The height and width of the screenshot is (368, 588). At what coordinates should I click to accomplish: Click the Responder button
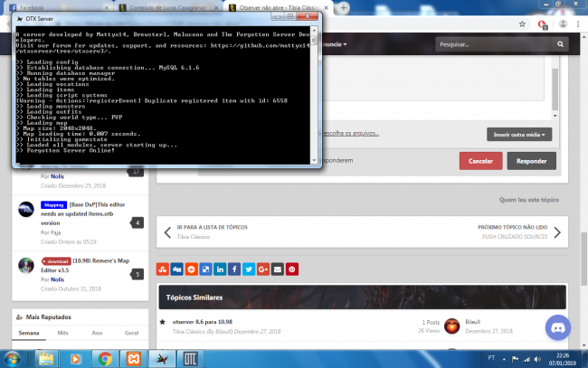(531, 161)
